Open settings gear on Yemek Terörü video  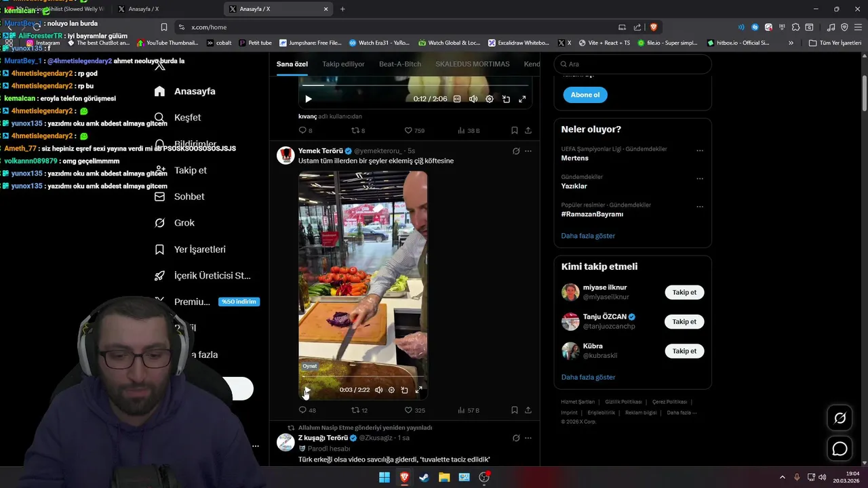tap(391, 390)
